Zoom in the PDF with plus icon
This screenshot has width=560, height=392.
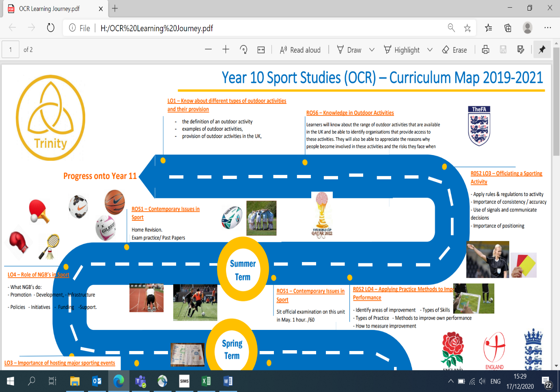coord(226,50)
